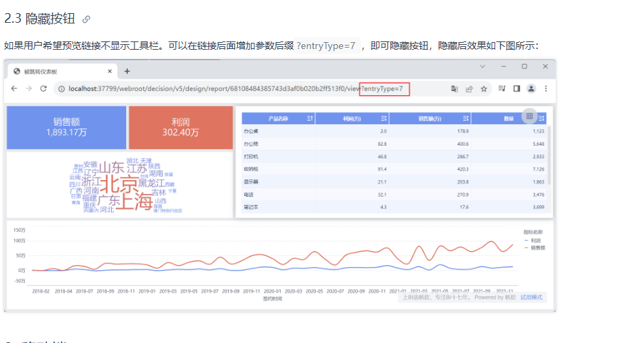Toggle 利润 series in chart legend
This screenshot has height=343, width=644.
532,240
